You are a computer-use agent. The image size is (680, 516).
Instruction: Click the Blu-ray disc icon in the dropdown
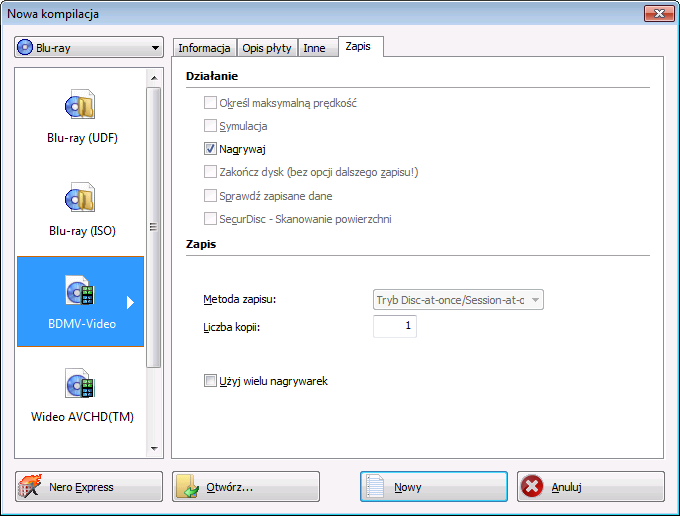click(x=25, y=47)
